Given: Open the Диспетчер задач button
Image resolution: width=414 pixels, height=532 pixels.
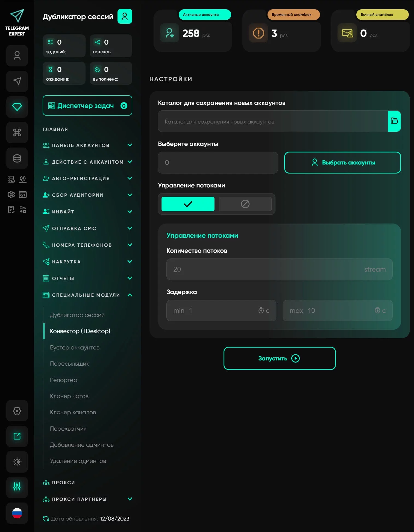Looking at the screenshot, I should tap(87, 105).
